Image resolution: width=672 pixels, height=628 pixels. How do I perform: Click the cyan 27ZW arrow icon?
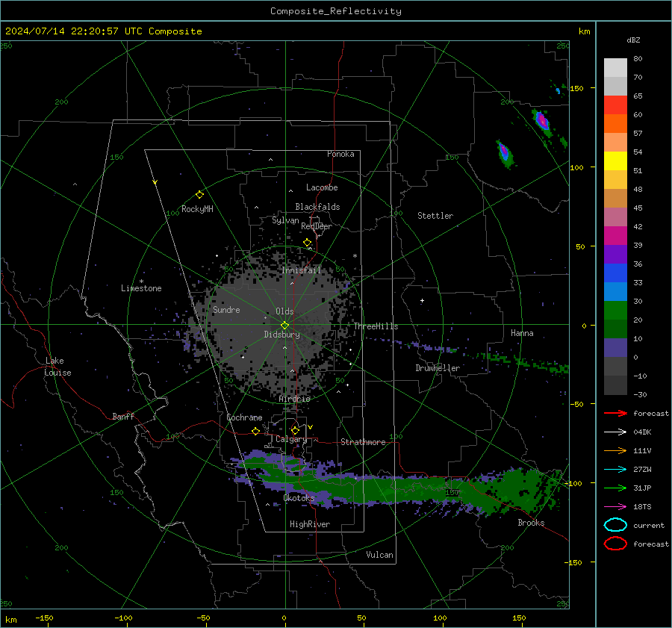(615, 470)
